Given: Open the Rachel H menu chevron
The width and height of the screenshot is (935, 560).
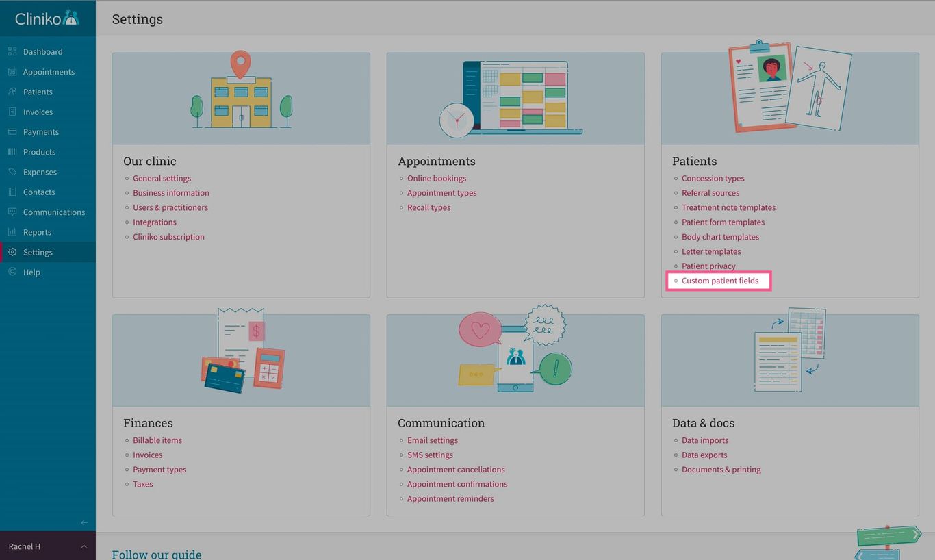Looking at the screenshot, I should click(84, 546).
